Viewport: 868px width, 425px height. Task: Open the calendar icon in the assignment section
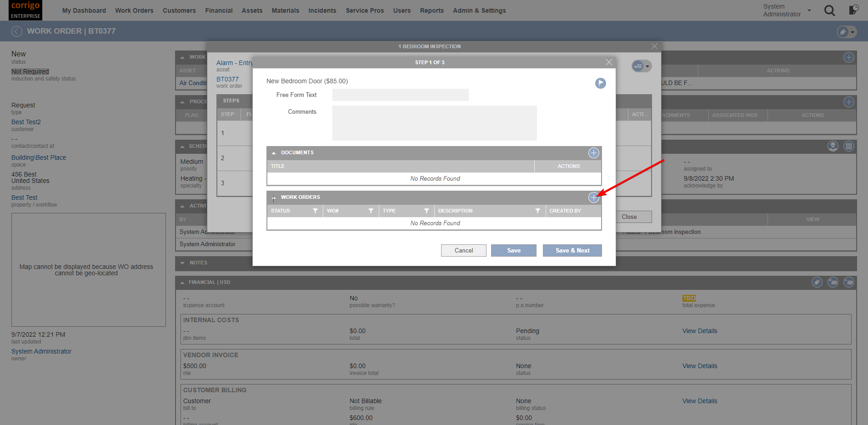point(849,146)
